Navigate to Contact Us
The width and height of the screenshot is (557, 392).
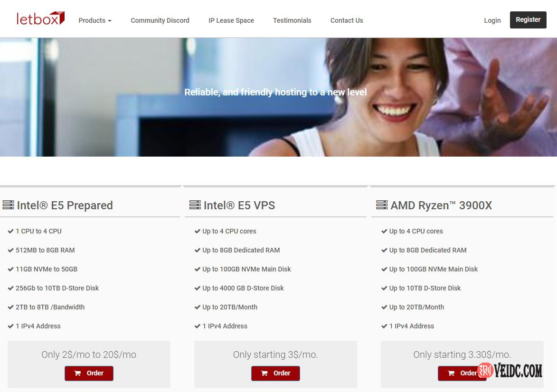pyautogui.click(x=347, y=20)
